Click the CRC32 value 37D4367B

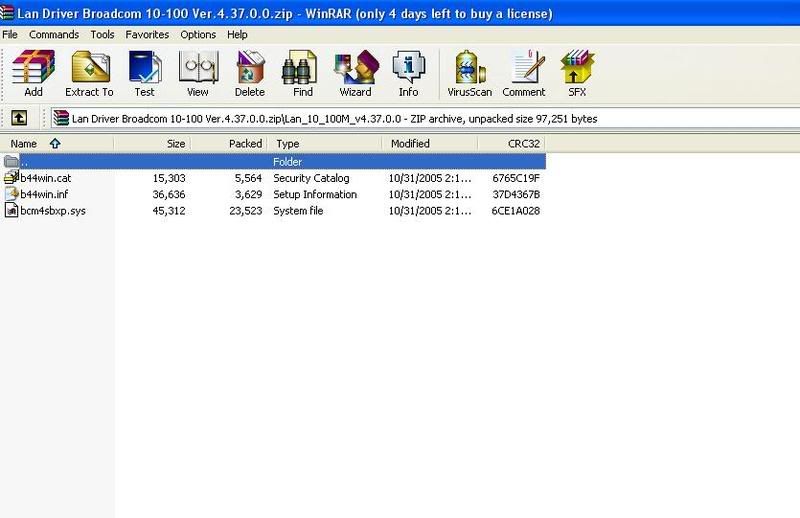516,194
